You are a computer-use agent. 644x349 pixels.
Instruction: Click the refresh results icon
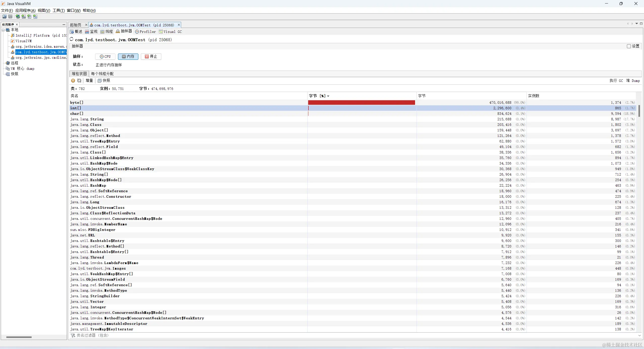79,81
